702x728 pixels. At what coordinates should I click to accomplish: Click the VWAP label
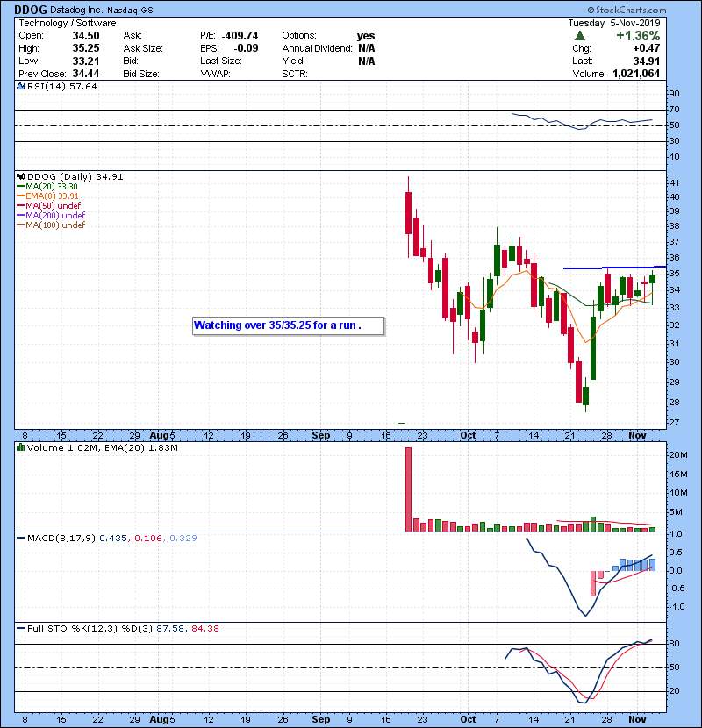tap(216, 74)
